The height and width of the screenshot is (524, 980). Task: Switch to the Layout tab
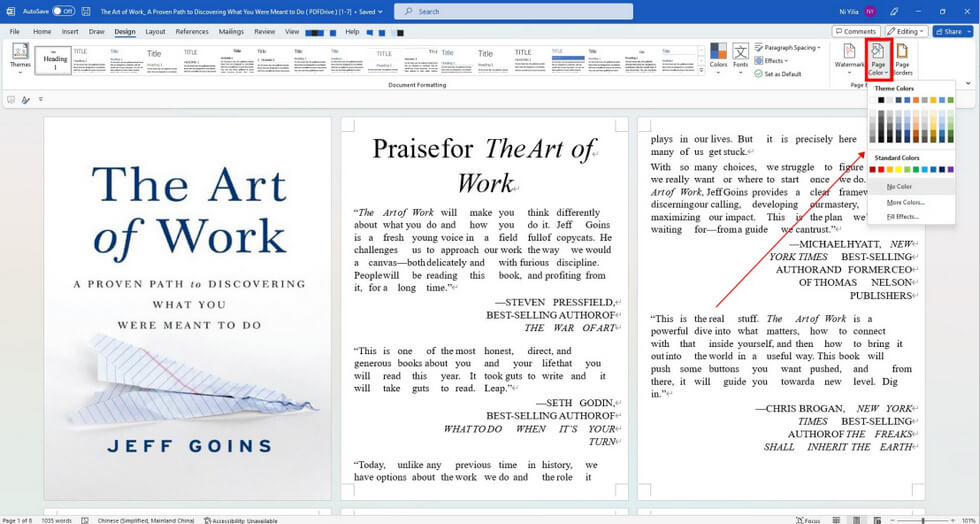pyautogui.click(x=155, y=31)
